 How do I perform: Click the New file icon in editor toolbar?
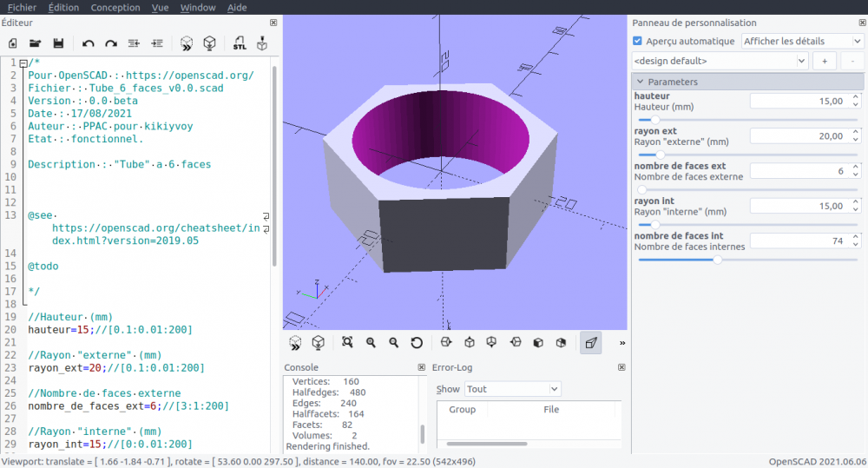13,43
